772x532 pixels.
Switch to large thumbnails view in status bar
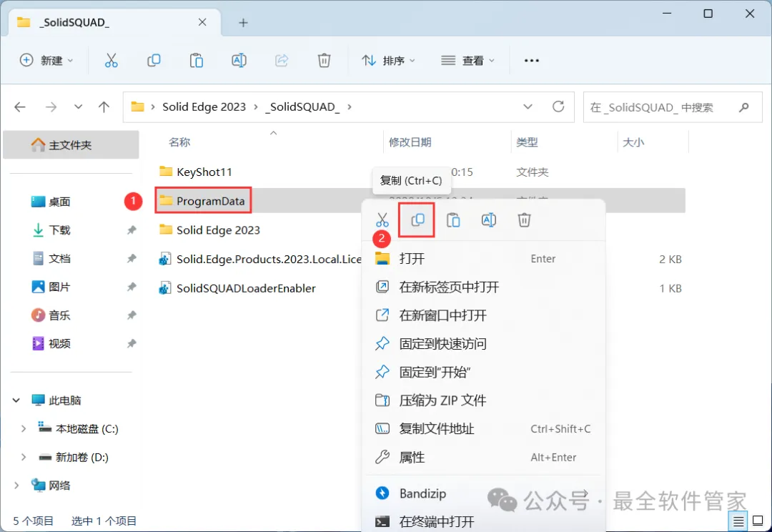[758, 521]
